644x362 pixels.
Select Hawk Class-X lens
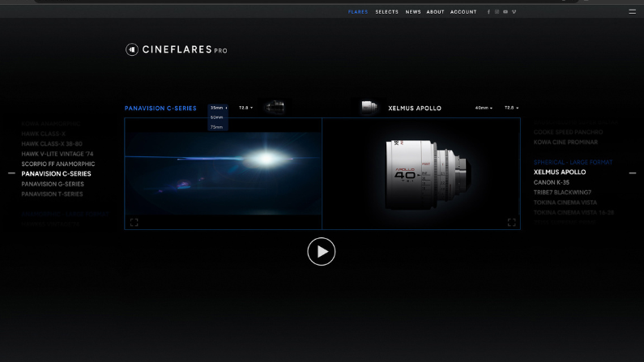tap(44, 134)
